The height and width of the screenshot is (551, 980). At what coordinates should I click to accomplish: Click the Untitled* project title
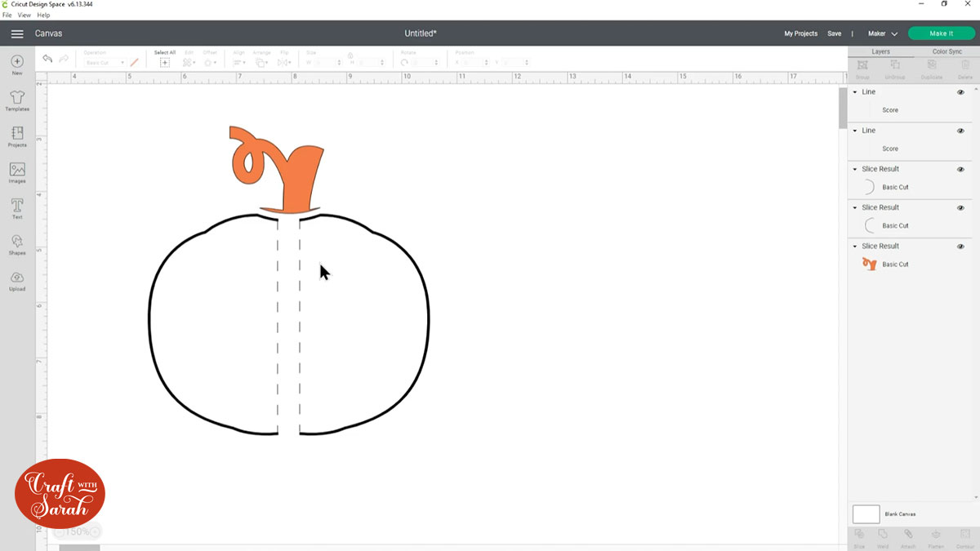(421, 33)
